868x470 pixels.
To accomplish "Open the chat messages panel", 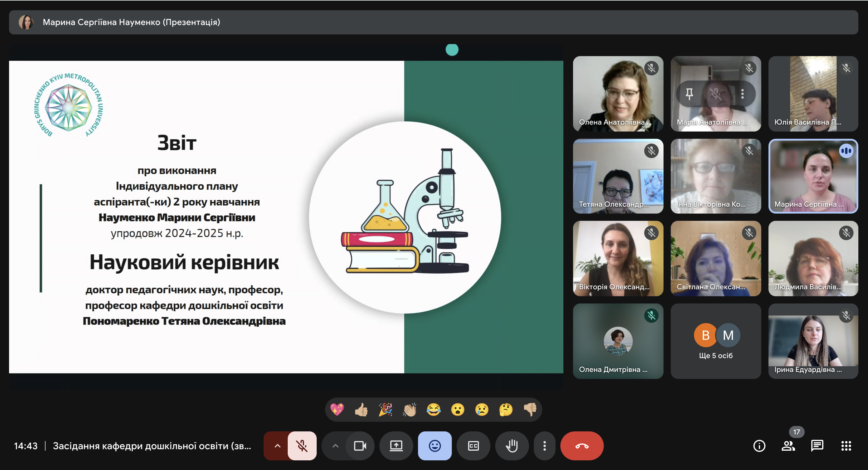I will [817, 446].
